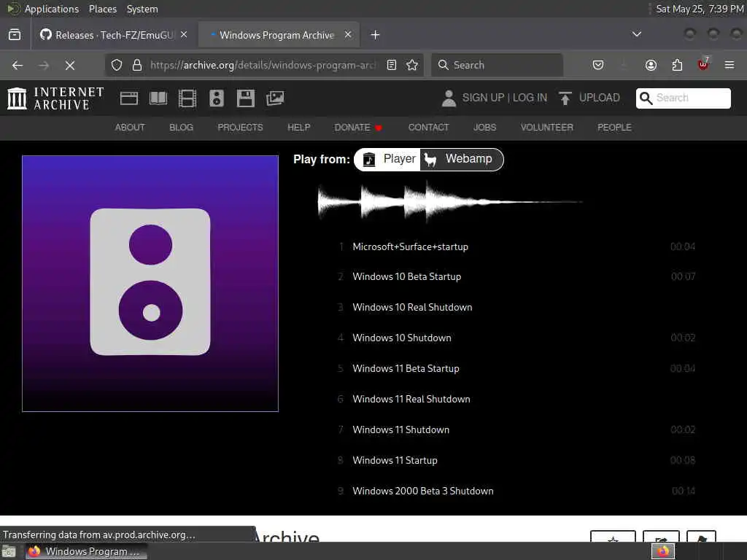
Task: Go to PROJECTS page
Action: (240, 128)
